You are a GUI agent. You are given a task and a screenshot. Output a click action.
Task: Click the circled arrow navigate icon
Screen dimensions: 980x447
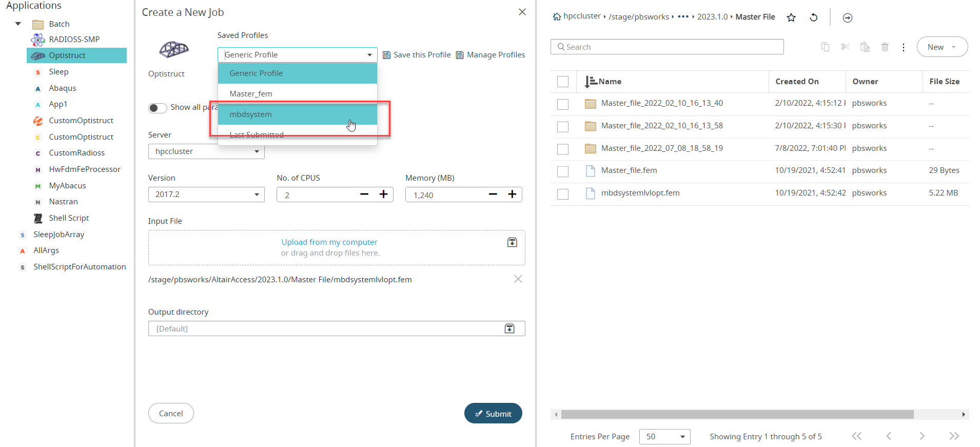[848, 18]
